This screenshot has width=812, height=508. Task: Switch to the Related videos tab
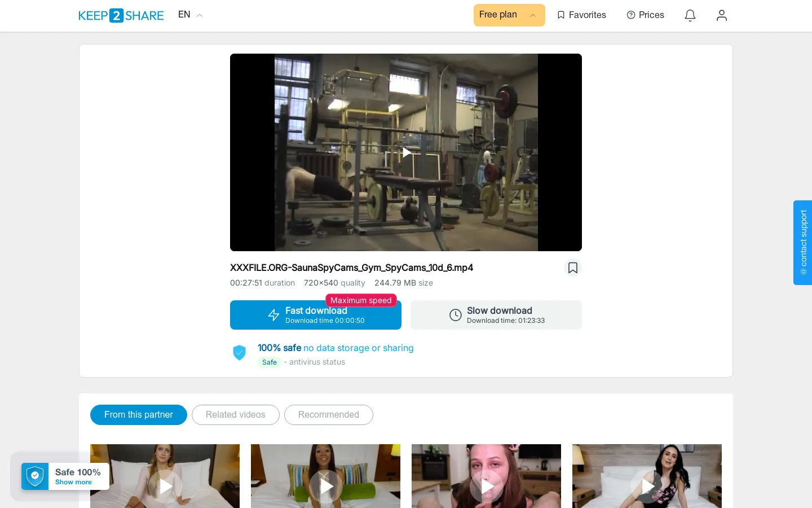(x=236, y=415)
